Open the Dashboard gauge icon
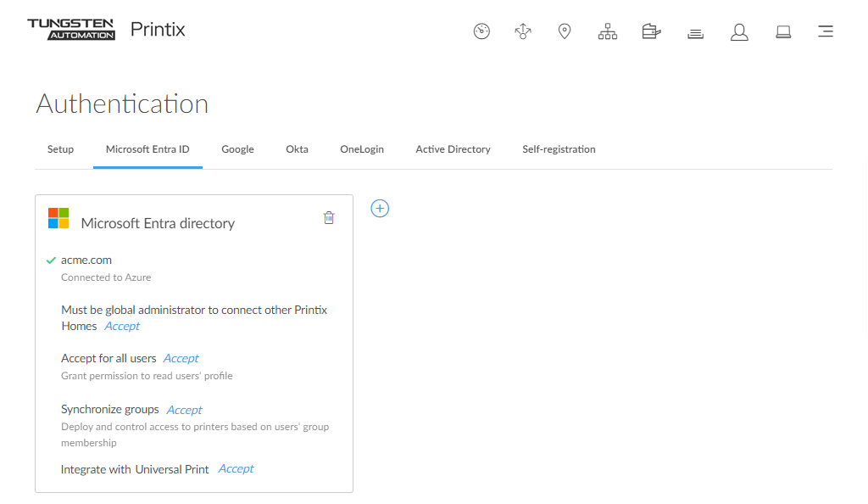Screen dimensions: 868x504 481,32
